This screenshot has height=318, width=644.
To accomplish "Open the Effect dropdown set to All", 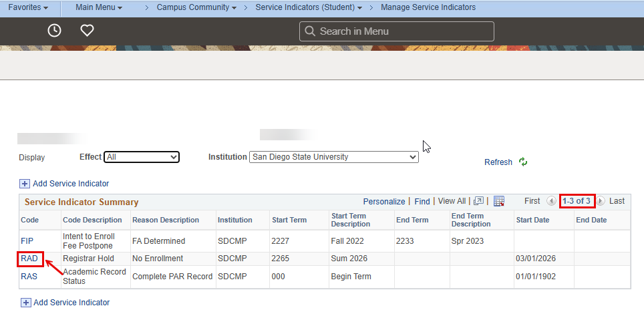I will [x=142, y=157].
